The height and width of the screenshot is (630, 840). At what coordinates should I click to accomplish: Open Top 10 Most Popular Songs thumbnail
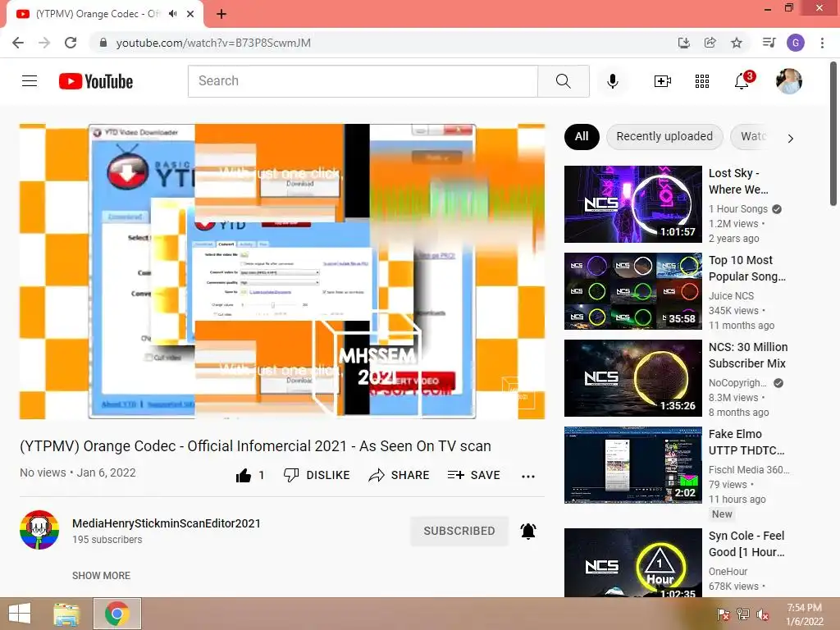tap(632, 291)
